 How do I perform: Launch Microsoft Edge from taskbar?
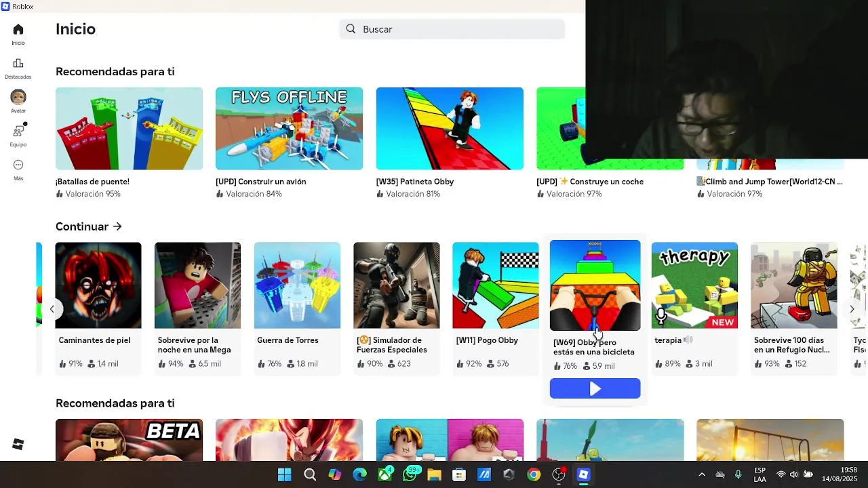[x=359, y=474]
